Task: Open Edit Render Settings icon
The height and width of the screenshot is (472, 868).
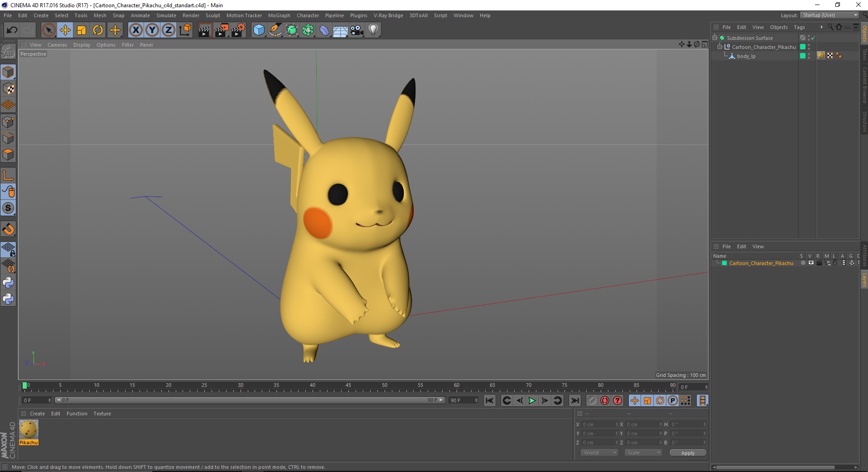Action: pos(238,30)
